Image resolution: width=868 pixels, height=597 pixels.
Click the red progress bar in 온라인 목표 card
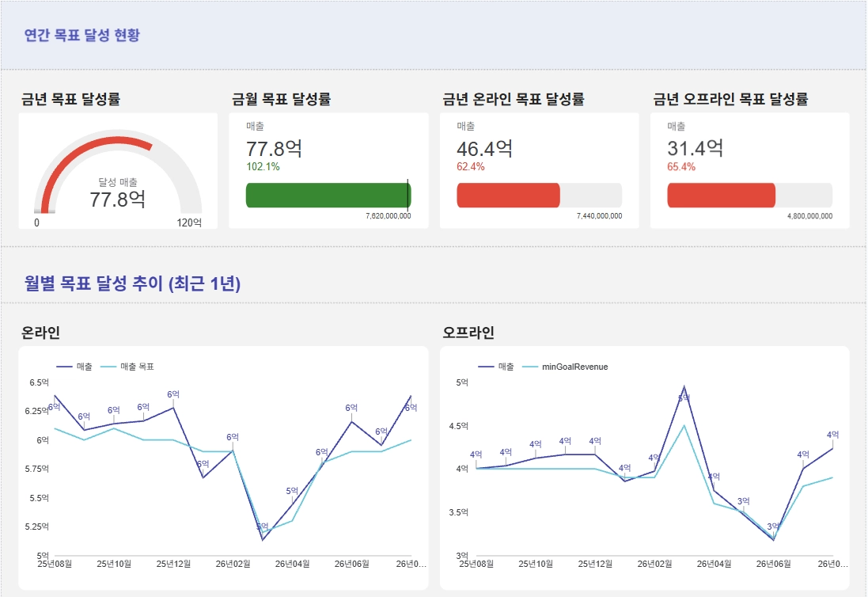(508, 195)
